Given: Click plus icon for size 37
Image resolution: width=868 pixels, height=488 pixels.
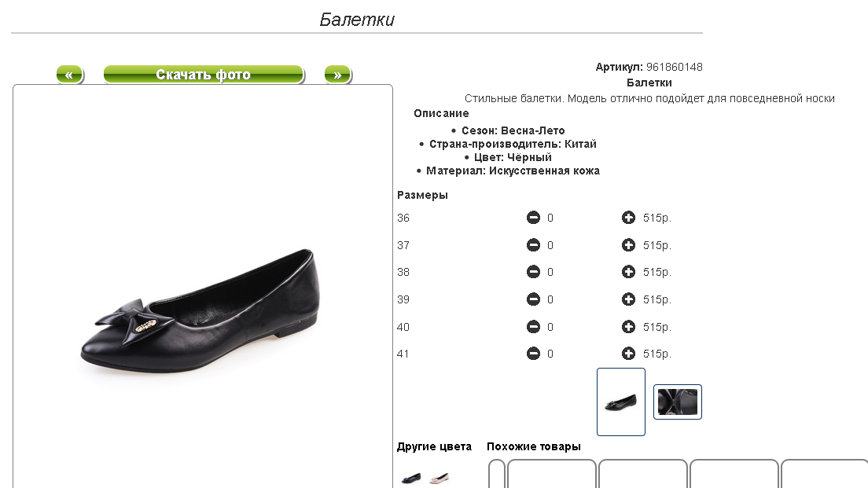Looking at the screenshot, I should (x=628, y=245).
